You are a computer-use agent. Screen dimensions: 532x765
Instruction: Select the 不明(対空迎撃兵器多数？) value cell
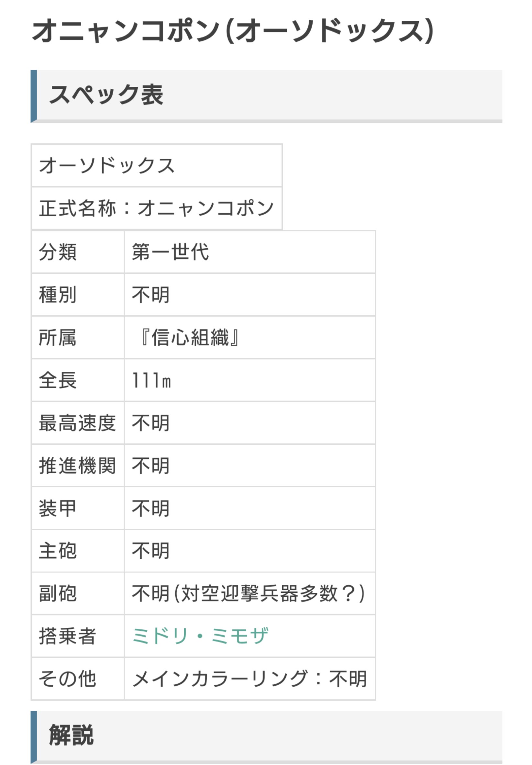(x=249, y=593)
